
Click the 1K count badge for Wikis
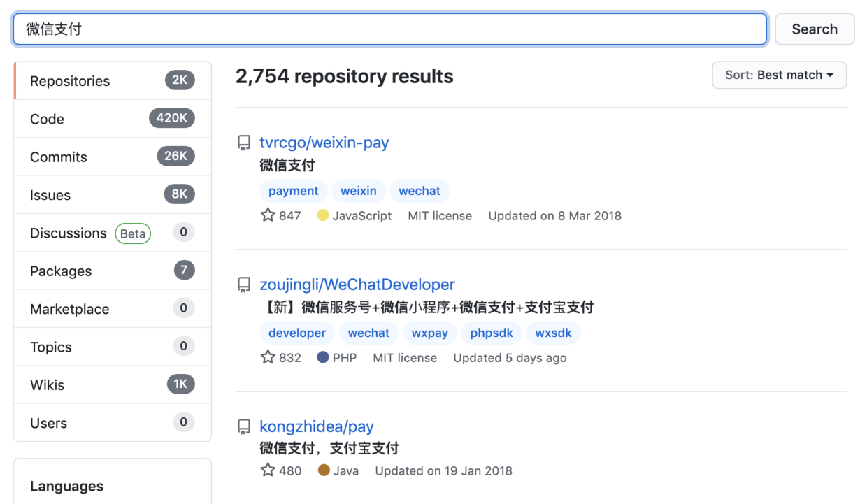[x=180, y=384]
